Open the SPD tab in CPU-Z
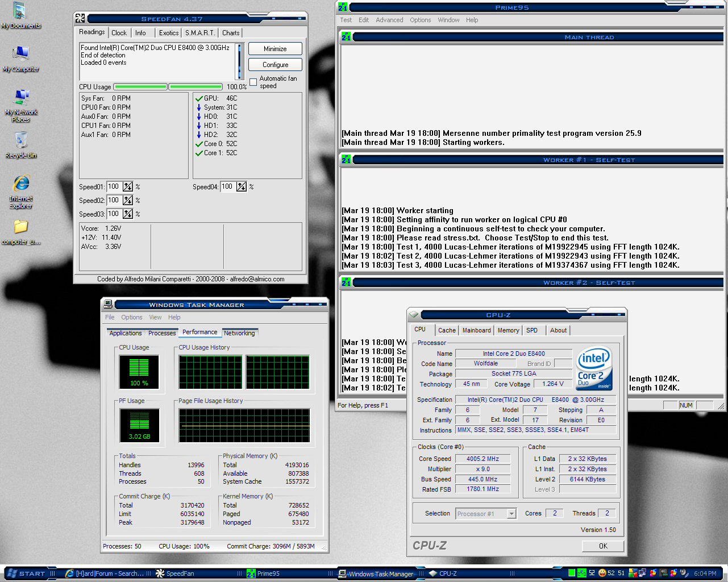The width and height of the screenshot is (728, 582). click(532, 330)
